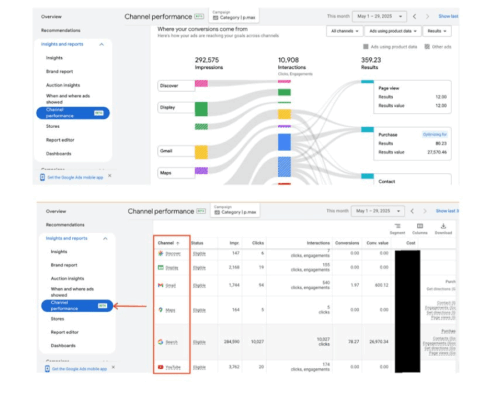Screen dimensions: 495x400
Task: Go to previous date period in chart view
Action: coord(414,16)
